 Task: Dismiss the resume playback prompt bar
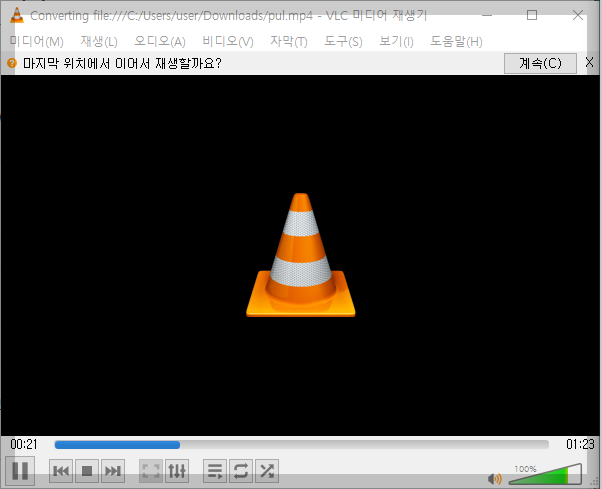pyautogui.click(x=590, y=62)
